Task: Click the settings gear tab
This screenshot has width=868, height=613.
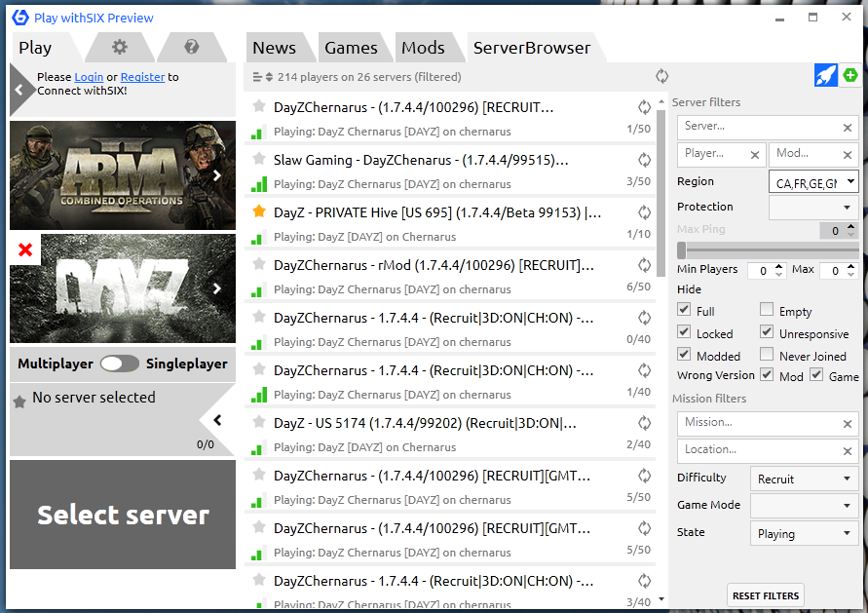Action: (119, 47)
